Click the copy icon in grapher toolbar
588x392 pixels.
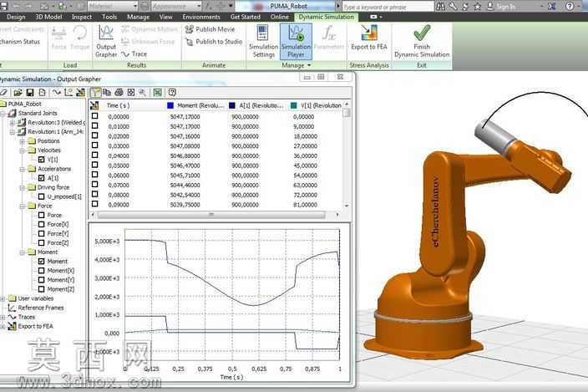(x=107, y=92)
